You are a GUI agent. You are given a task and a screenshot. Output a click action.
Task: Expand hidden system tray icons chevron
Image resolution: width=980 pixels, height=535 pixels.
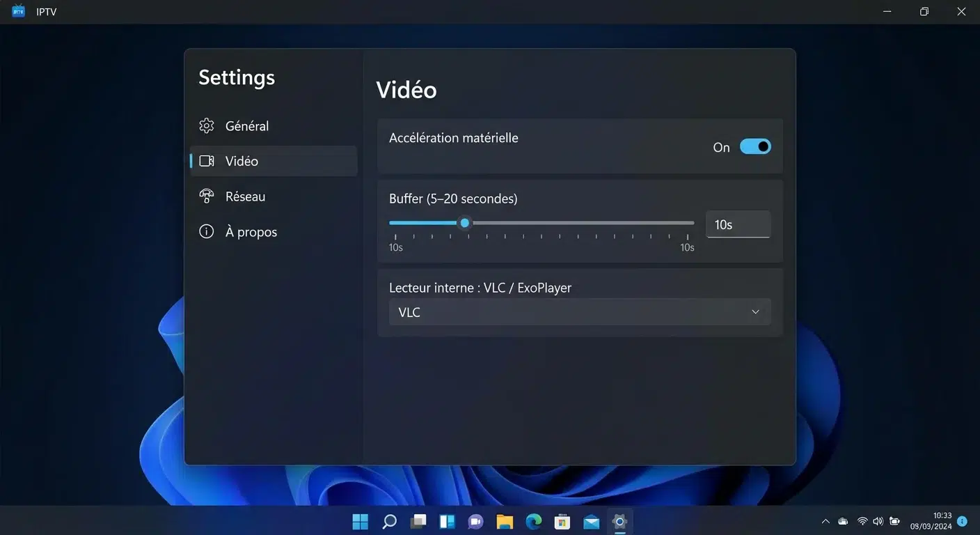(825, 521)
